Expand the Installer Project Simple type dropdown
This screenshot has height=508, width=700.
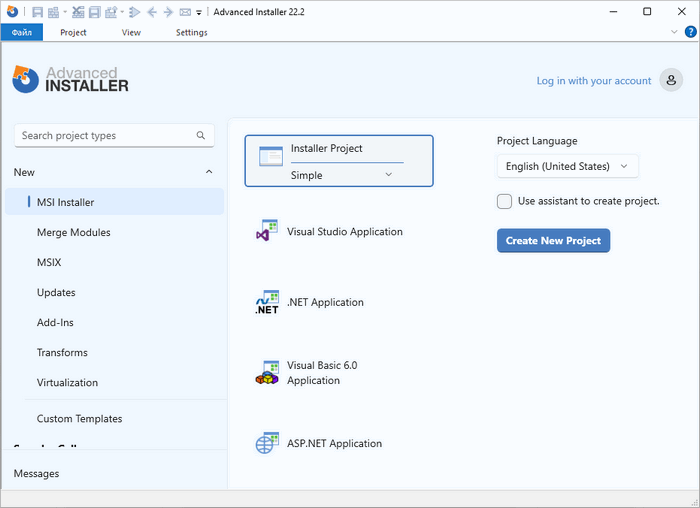click(389, 175)
